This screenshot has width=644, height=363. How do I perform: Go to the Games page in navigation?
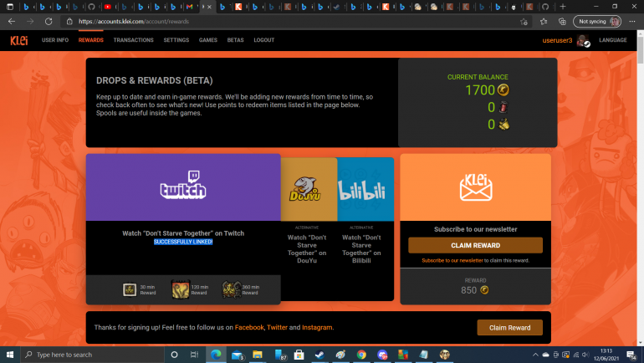207,40
